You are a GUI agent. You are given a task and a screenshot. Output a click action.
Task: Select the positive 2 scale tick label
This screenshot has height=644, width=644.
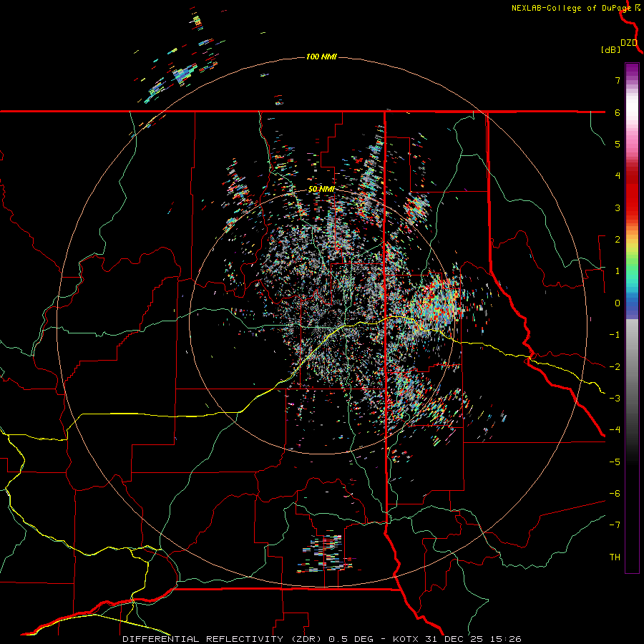(x=618, y=240)
